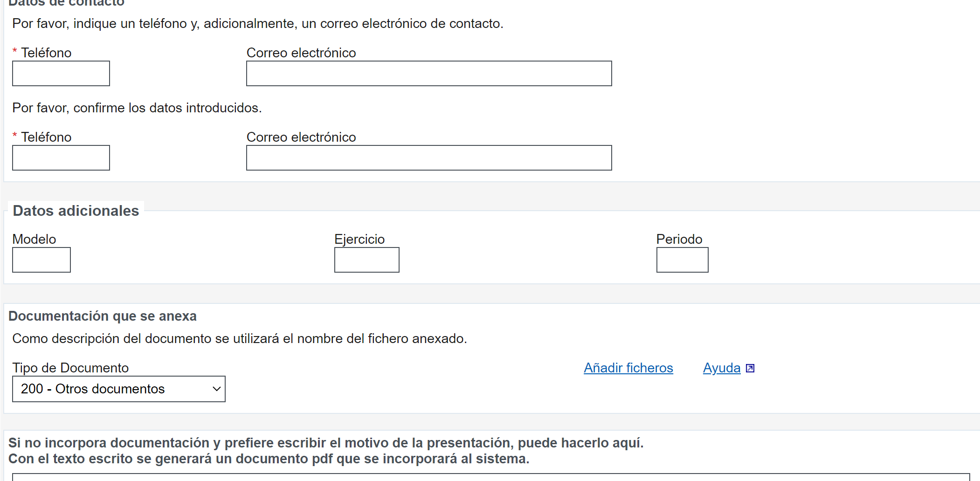Click the Ejercicio field label
This screenshot has height=481, width=980.
point(359,239)
